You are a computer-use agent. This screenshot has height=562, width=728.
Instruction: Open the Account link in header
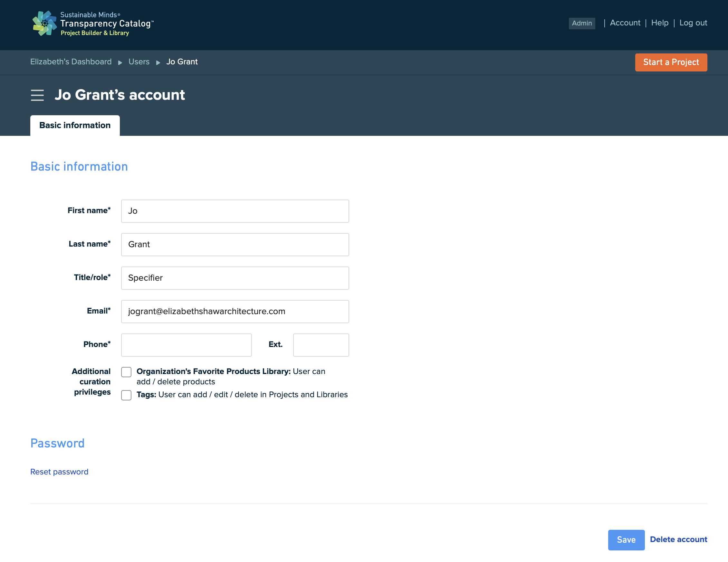tap(625, 23)
